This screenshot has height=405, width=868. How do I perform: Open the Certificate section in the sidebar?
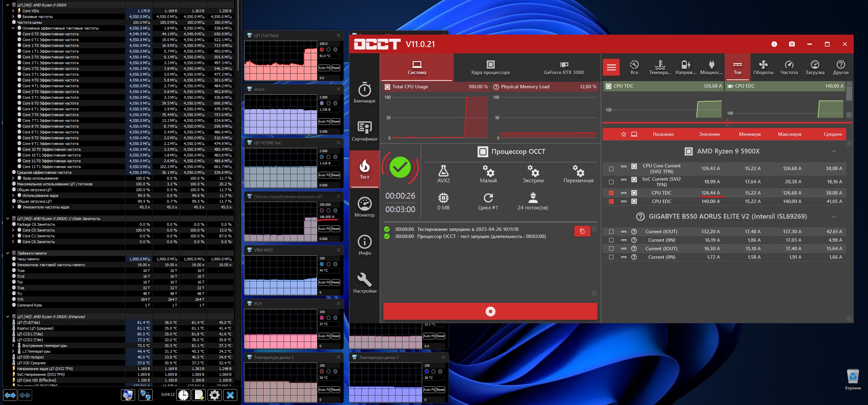click(x=364, y=131)
